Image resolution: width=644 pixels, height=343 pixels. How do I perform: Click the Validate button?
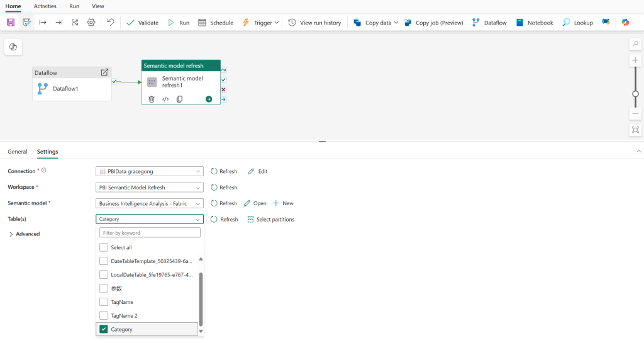(142, 23)
